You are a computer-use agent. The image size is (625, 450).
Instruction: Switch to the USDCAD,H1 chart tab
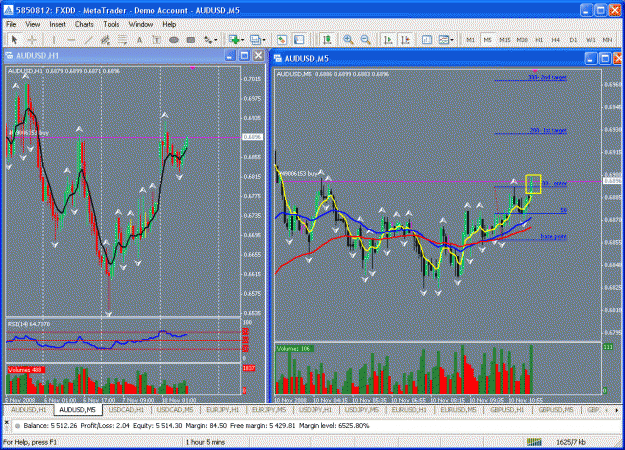(x=126, y=409)
